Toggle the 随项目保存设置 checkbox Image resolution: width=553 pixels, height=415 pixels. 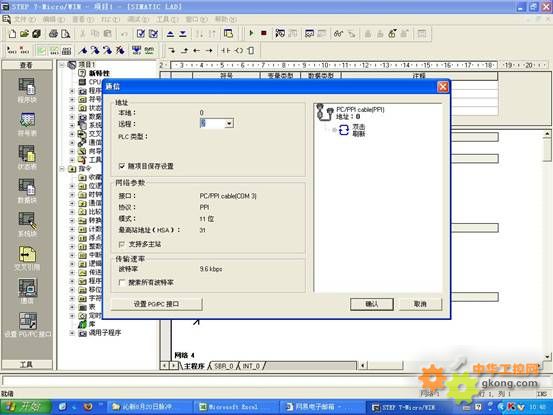tap(122, 166)
